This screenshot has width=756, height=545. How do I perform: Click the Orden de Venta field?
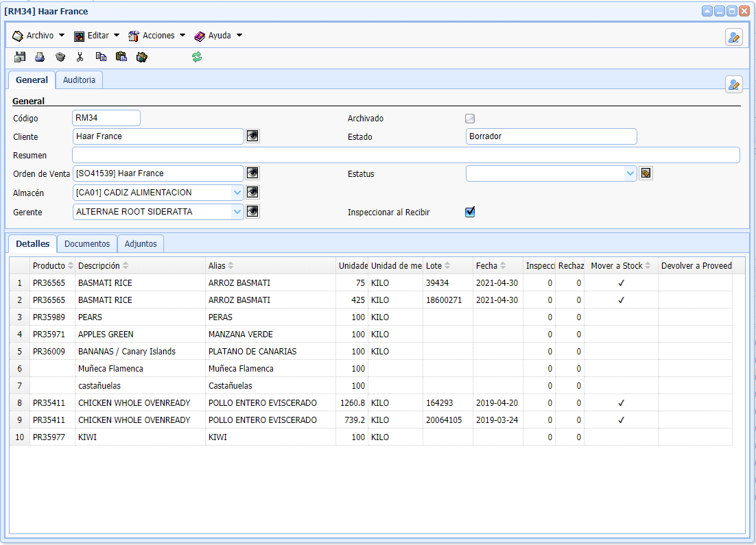point(158,173)
